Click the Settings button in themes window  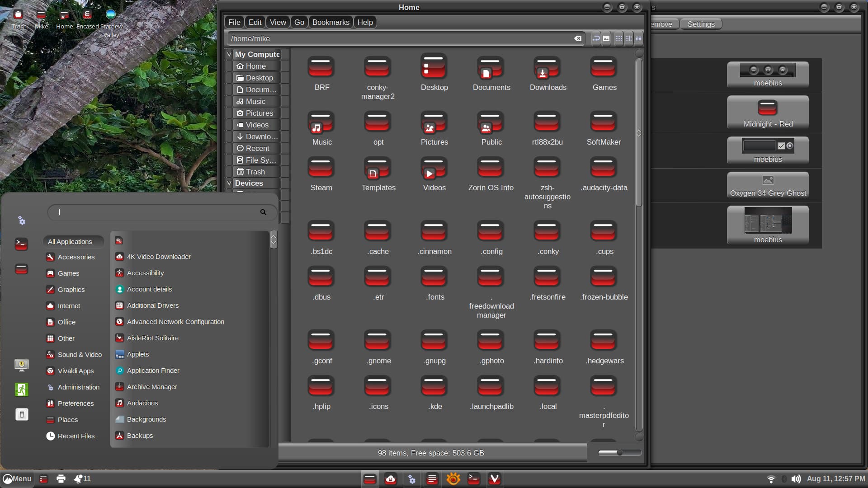[701, 24]
